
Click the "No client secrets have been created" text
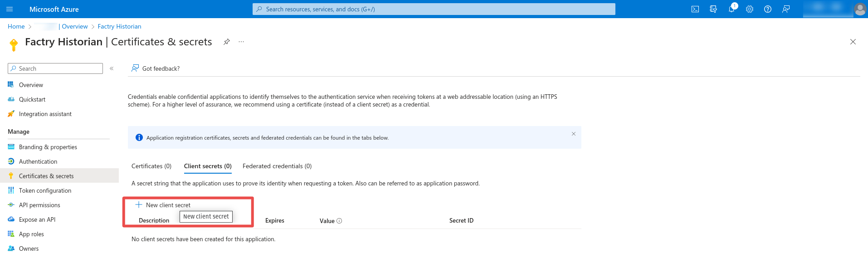[x=203, y=239]
